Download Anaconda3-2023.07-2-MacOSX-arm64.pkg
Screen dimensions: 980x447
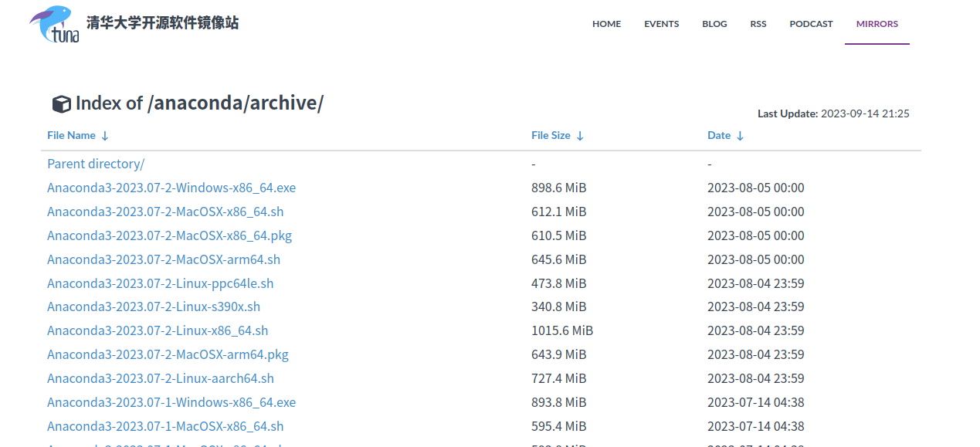coord(168,354)
